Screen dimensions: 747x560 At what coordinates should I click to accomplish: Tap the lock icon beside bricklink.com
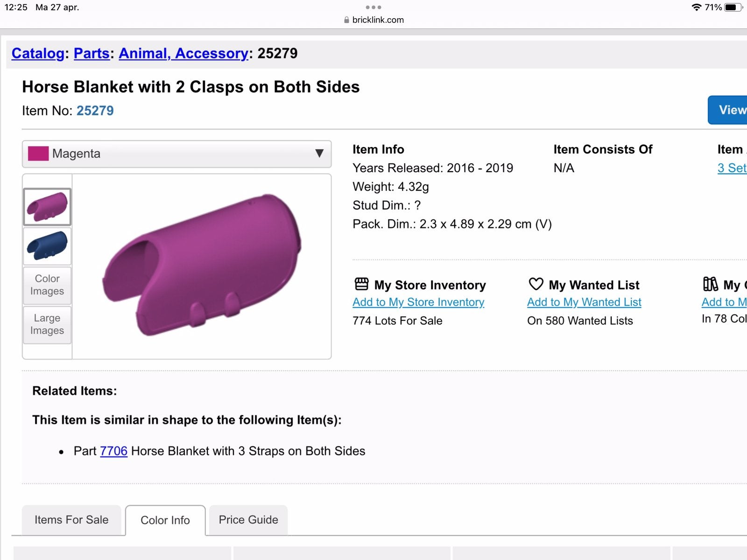coord(346,20)
